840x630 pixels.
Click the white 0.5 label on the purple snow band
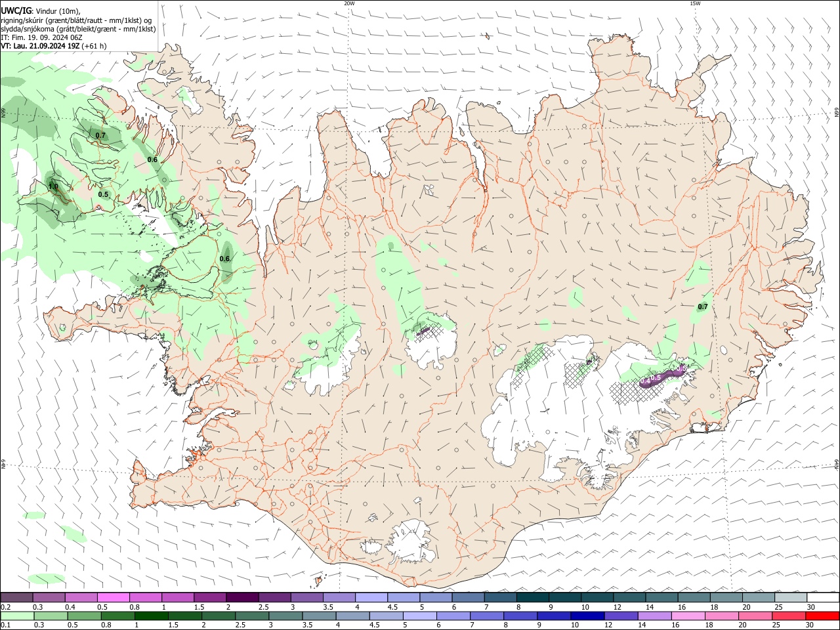(x=655, y=378)
